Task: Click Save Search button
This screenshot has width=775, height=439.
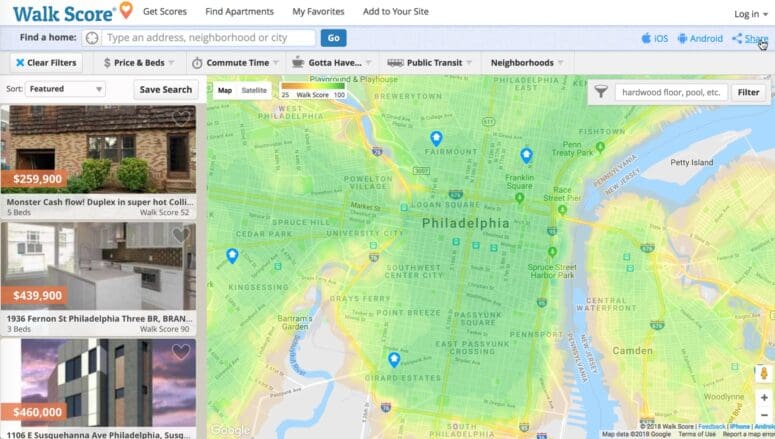Action: (166, 89)
